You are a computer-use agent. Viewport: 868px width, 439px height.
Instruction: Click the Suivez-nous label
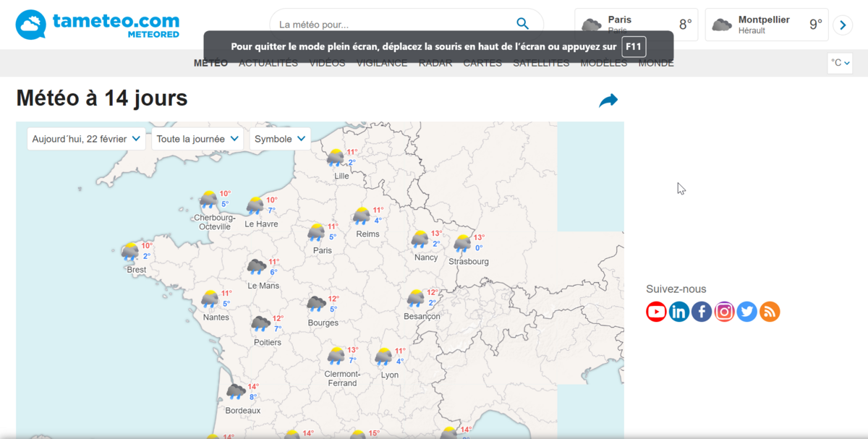676,289
